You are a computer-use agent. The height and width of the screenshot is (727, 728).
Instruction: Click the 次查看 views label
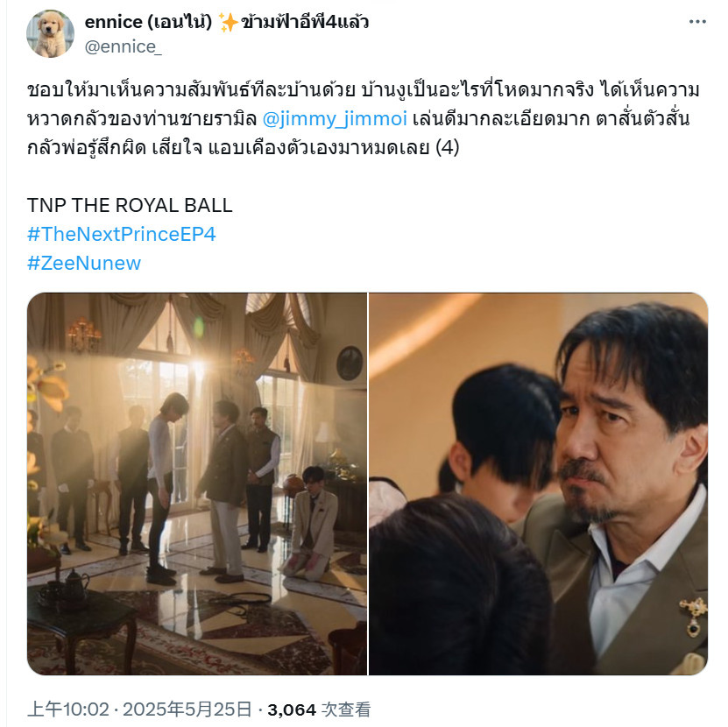(346, 709)
